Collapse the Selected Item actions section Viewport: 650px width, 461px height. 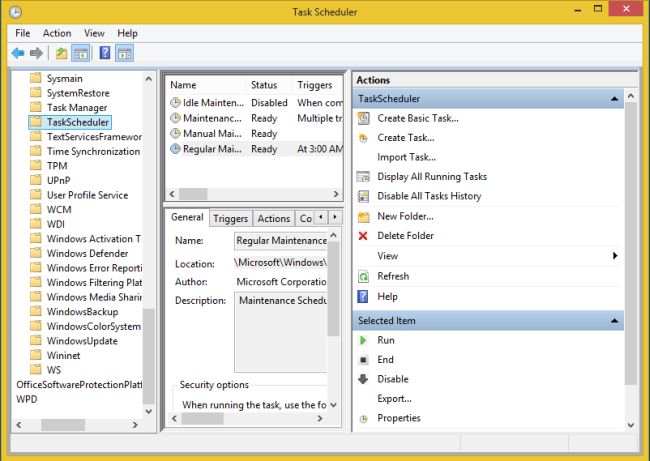coord(614,320)
